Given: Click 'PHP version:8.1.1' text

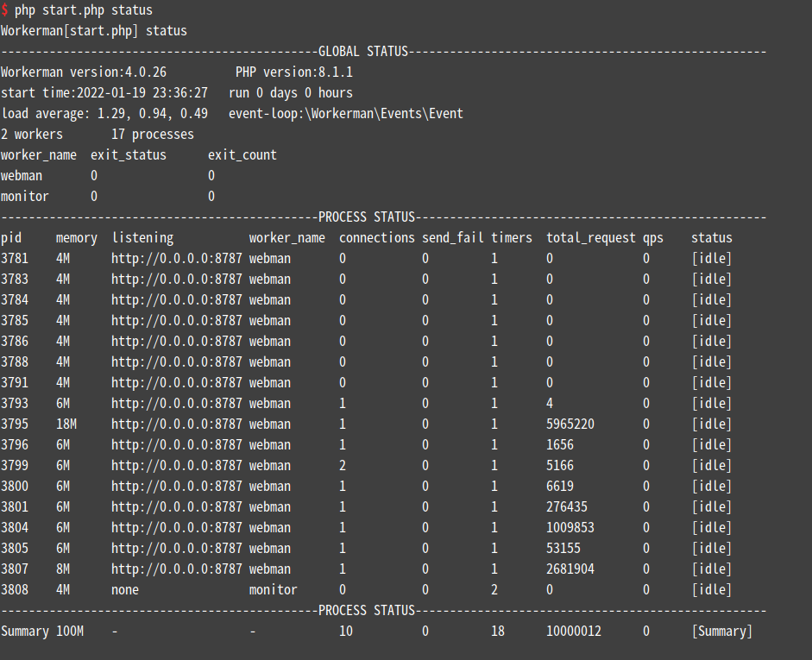Looking at the screenshot, I should pos(294,72).
